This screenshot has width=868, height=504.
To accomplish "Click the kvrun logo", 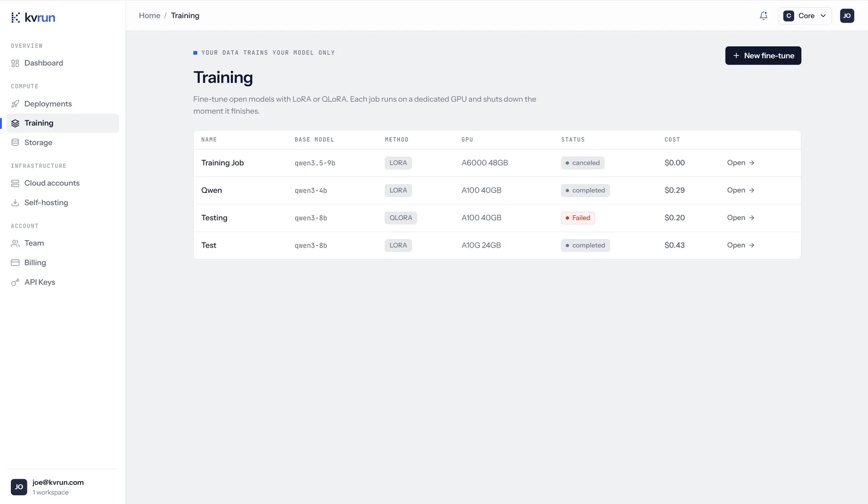I will 33,17.
